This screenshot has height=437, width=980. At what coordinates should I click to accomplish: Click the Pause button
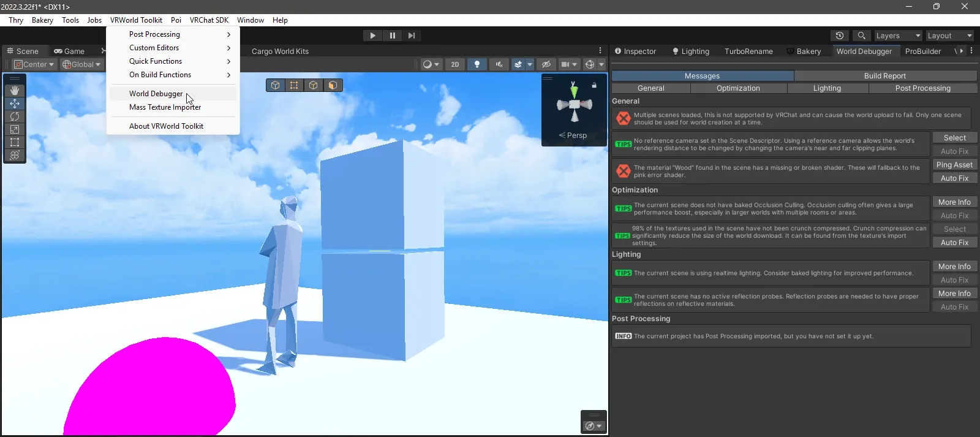coord(392,36)
